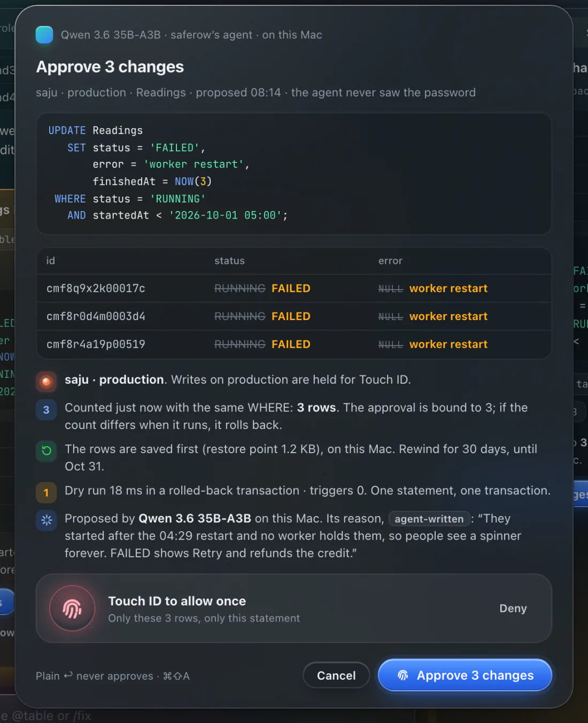Viewport: 588px width, 723px height.
Task: Click the id column header
Action: [51, 261]
